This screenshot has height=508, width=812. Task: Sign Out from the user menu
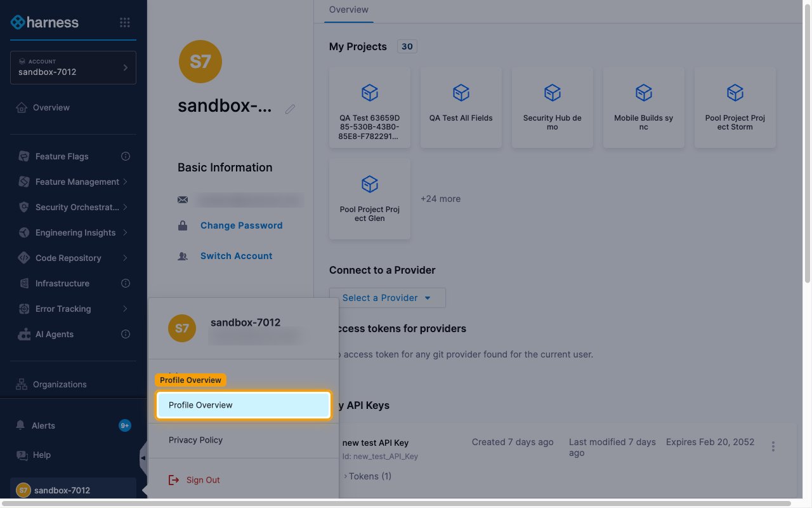pyautogui.click(x=194, y=480)
